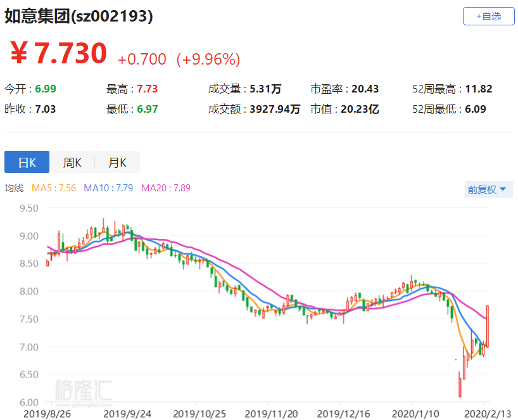Viewport: 518px width, 420px height.
Task: Click the tall red candlestick at 2020/2/13
Action: (x=488, y=326)
